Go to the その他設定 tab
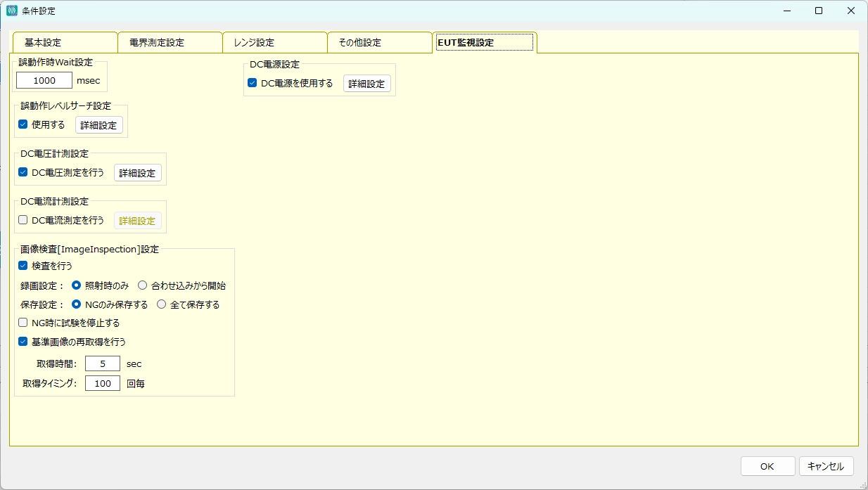Screen dimensions: 868x490 [379, 43]
